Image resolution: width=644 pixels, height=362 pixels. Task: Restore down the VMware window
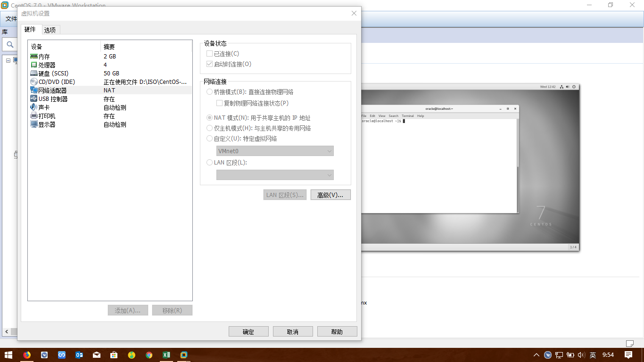(611, 5)
